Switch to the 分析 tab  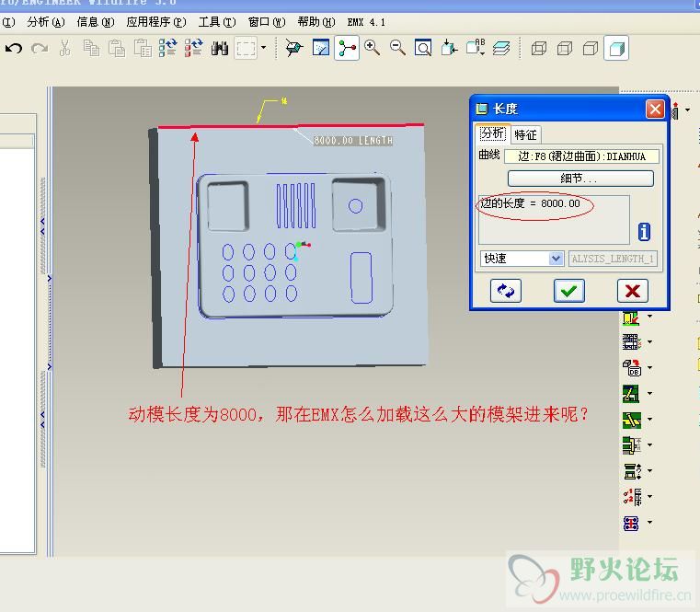pos(492,133)
